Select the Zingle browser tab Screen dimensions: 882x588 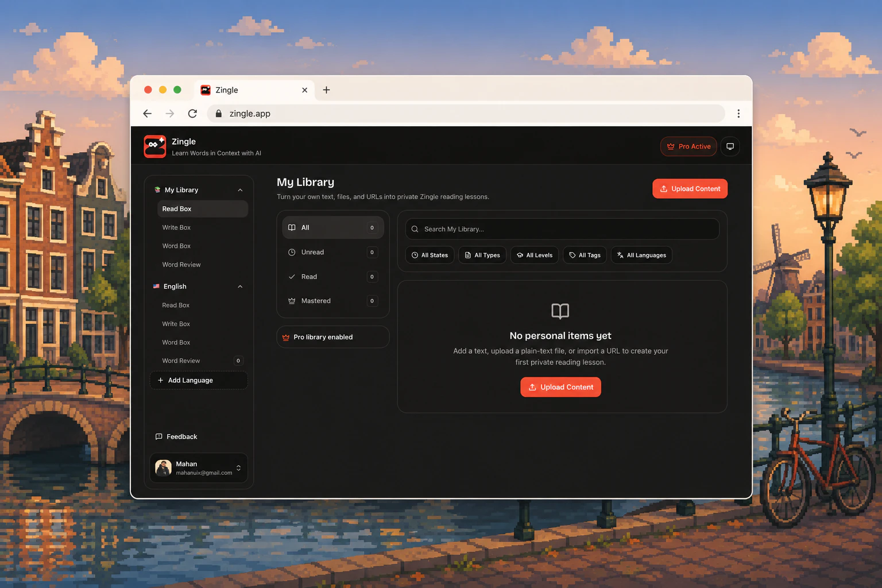click(x=254, y=90)
